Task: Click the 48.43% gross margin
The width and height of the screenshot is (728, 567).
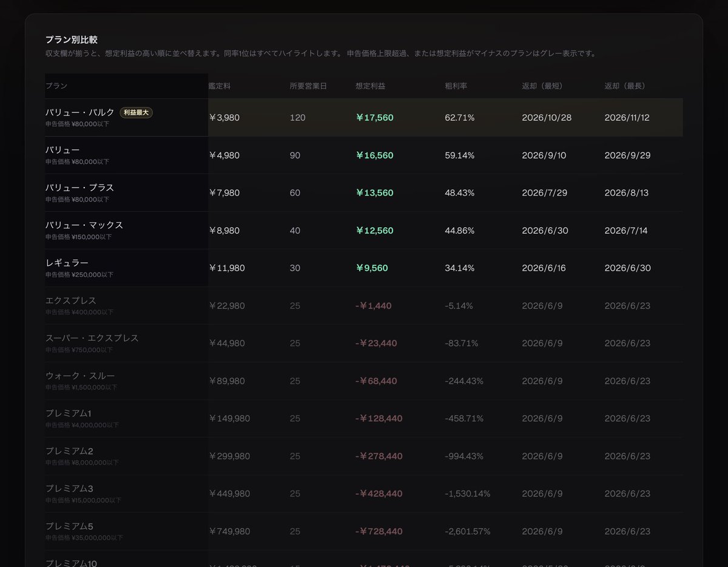Action: (460, 193)
